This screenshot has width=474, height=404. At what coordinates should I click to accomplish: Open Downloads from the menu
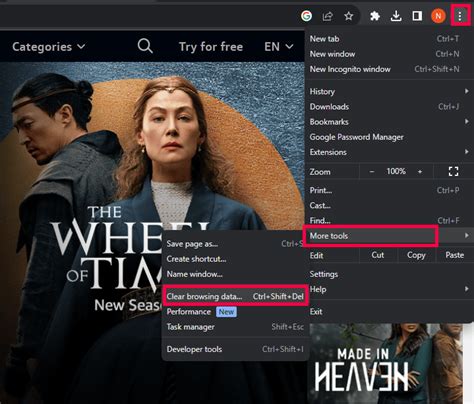click(x=389, y=107)
